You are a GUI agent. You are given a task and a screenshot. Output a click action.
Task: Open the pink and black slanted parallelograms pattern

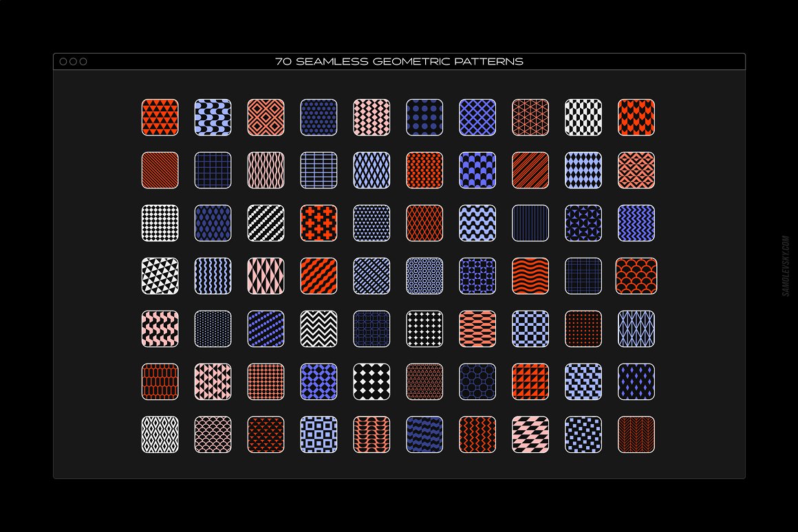(530, 435)
